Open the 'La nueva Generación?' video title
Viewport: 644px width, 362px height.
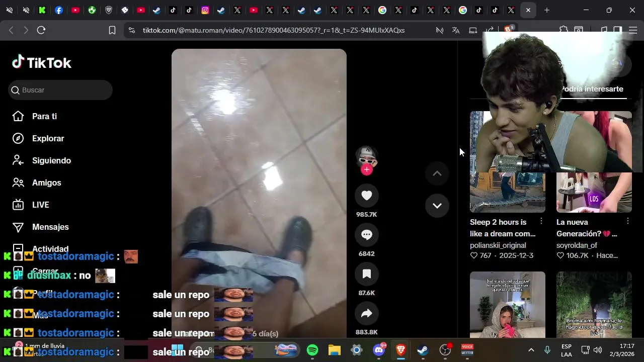point(587,228)
